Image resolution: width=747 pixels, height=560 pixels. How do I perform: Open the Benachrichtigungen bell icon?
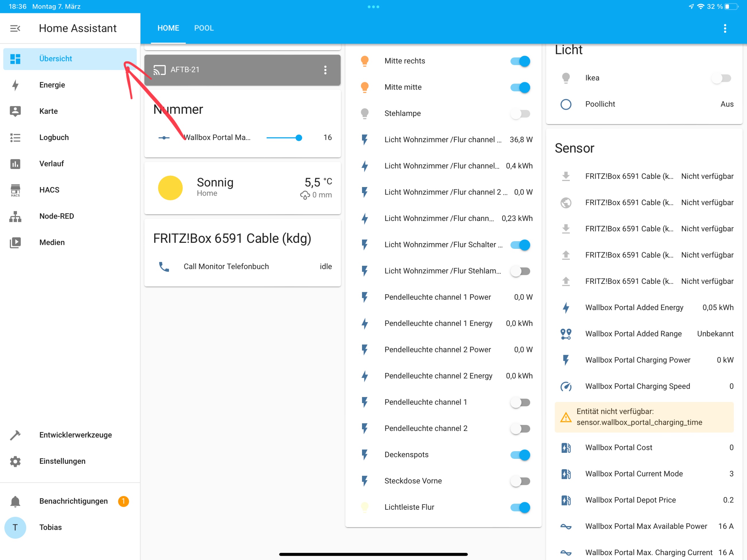click(15, 501)
